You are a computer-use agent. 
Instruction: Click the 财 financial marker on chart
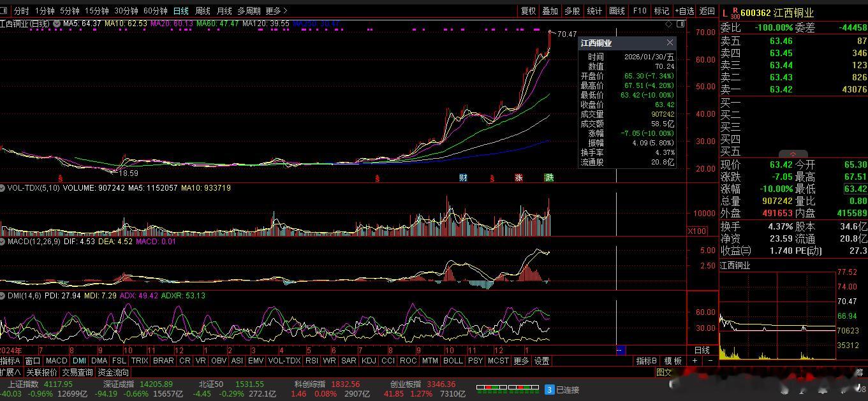coord(464,178)
